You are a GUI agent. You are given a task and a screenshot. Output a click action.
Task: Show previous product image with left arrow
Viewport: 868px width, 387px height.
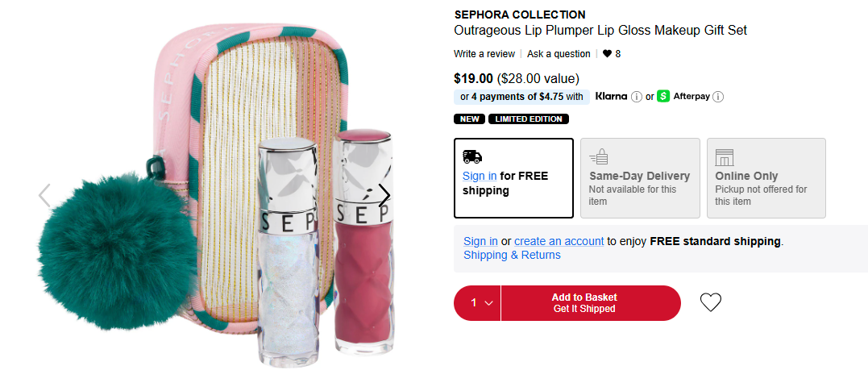[44, 194]
